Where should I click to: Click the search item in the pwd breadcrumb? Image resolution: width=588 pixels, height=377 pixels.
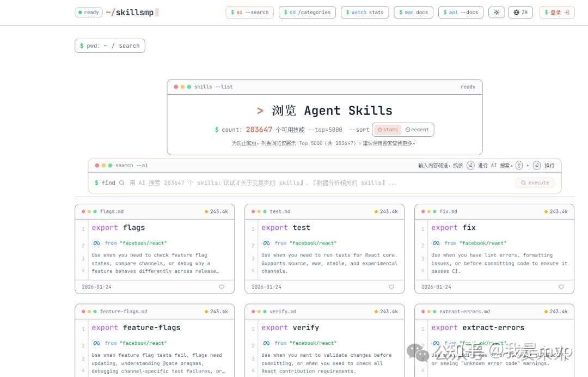(129, 46)
